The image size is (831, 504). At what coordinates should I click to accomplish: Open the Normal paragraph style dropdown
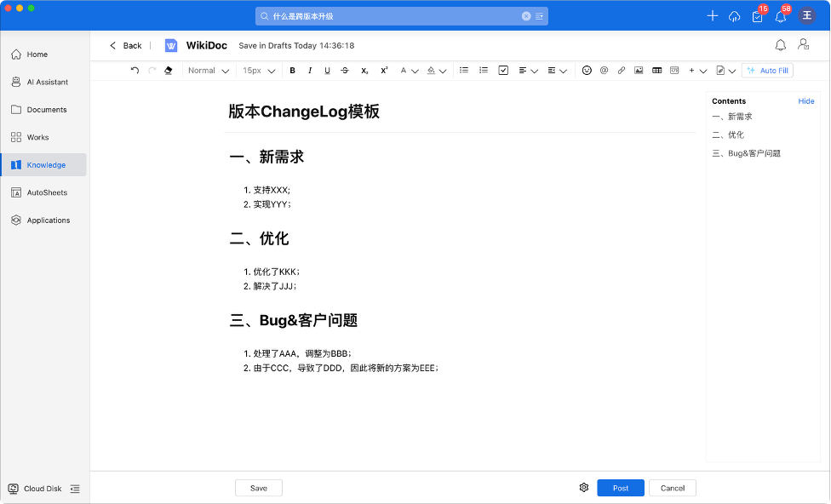tap(209, 71)
